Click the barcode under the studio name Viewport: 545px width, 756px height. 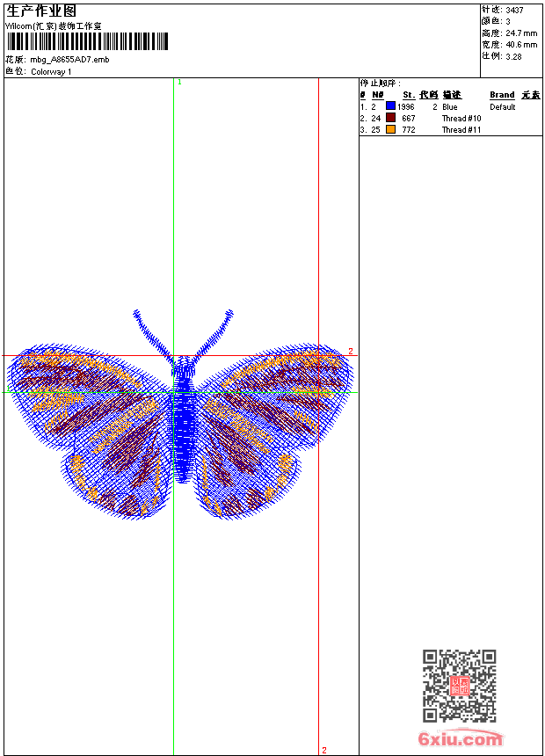pos(87,41)
